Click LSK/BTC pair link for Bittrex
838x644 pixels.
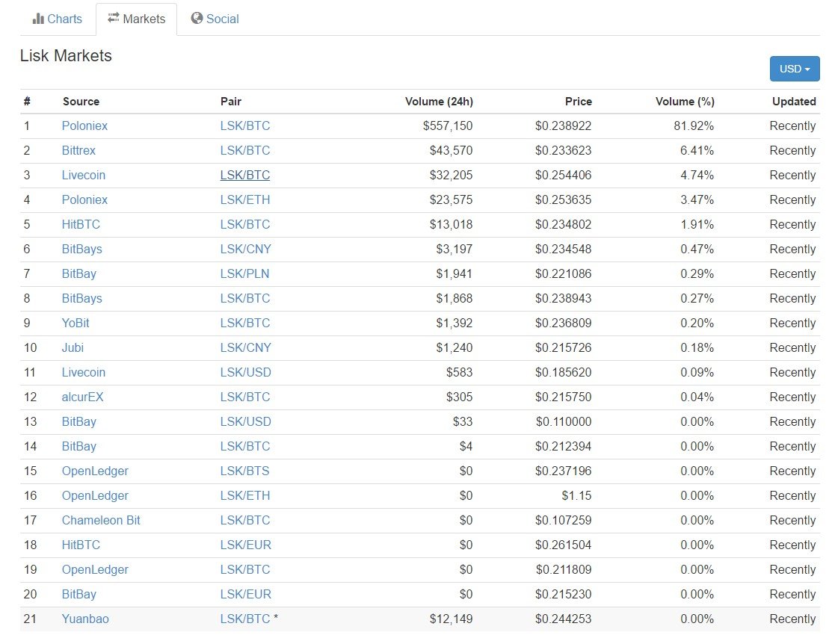tap(245, 151)
